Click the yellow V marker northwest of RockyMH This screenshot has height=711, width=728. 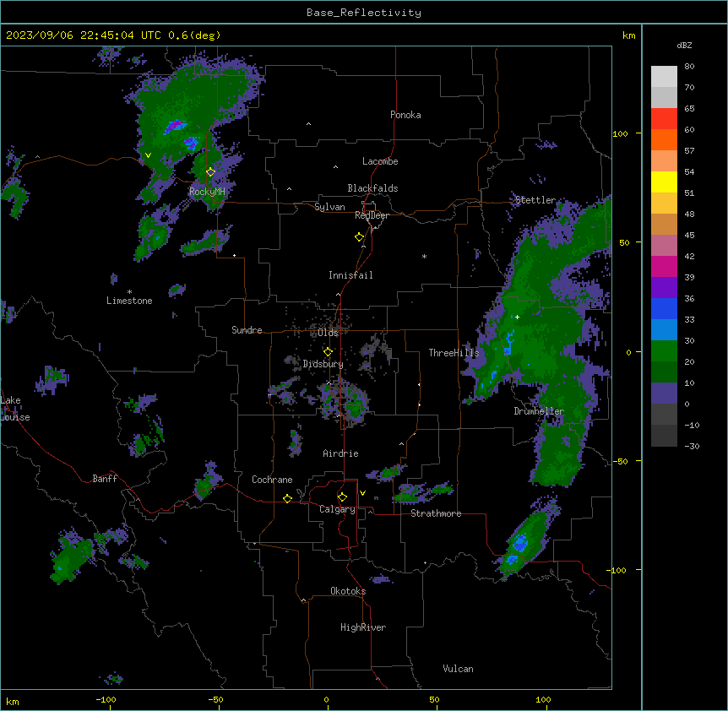tap(148, 155)
